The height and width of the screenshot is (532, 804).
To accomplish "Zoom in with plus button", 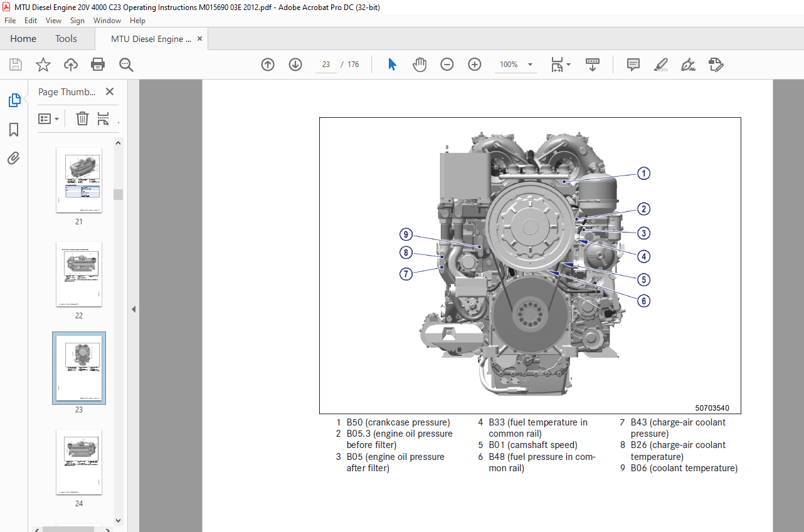I will (475, 65).
